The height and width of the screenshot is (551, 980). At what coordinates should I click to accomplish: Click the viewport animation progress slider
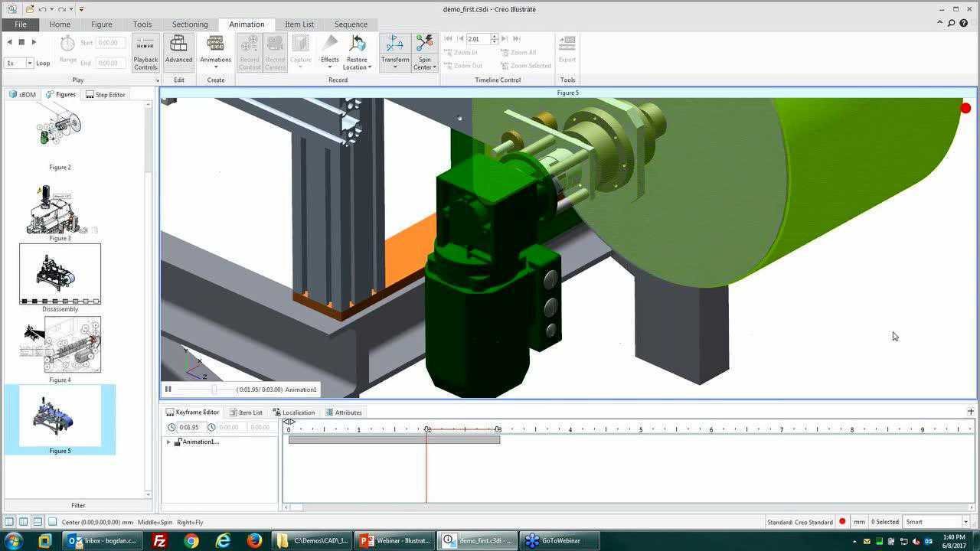click(214, 390)
